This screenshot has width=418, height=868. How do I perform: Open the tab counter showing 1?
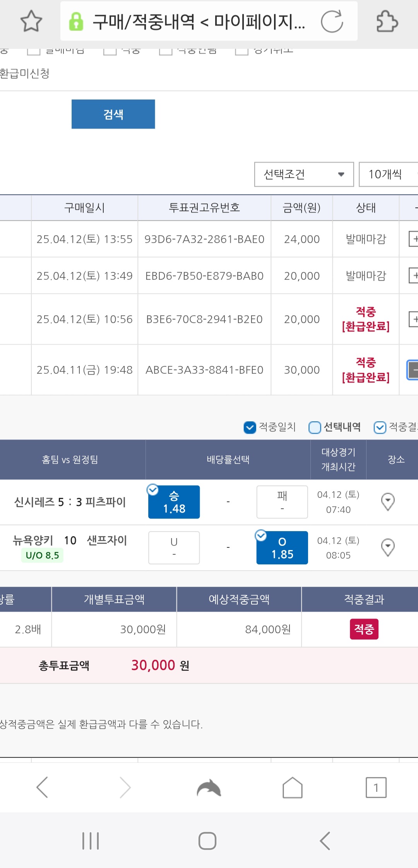[x=376, y=787]
